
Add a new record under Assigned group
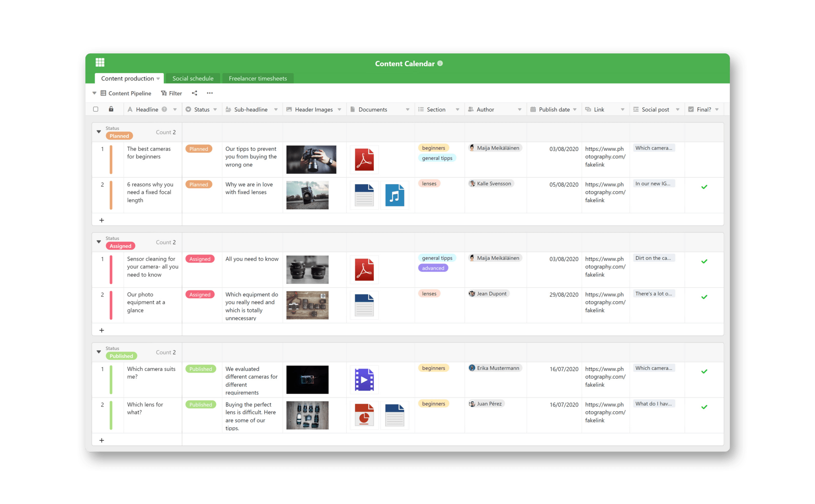[x=102, y=330]
